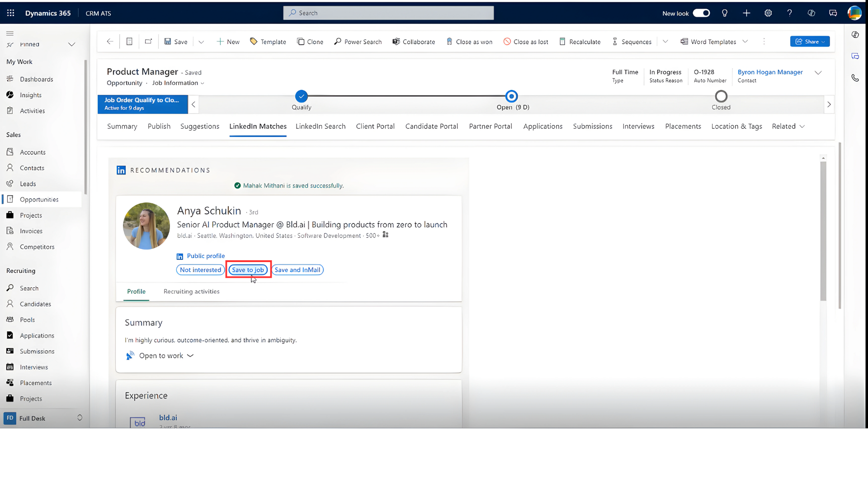Expand the Share button dropdown
The height and width of the screenshot is (488, 868).
click(824, 42)
